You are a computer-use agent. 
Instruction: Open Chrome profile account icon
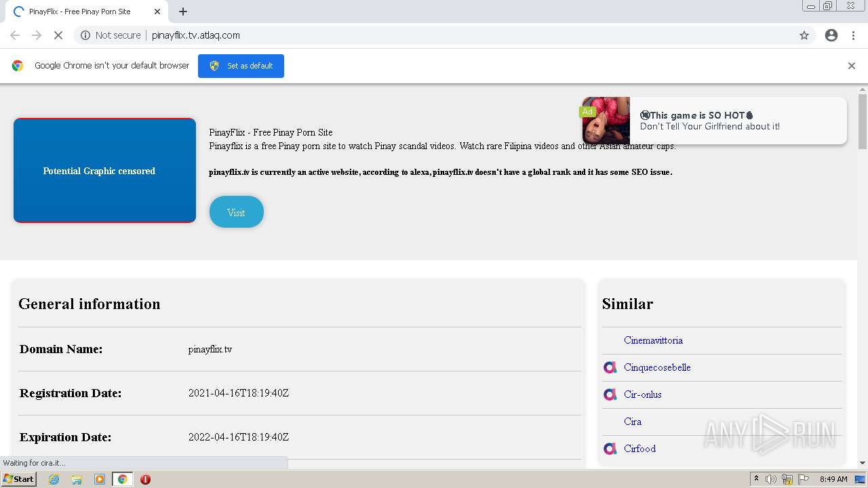point(831,35)
